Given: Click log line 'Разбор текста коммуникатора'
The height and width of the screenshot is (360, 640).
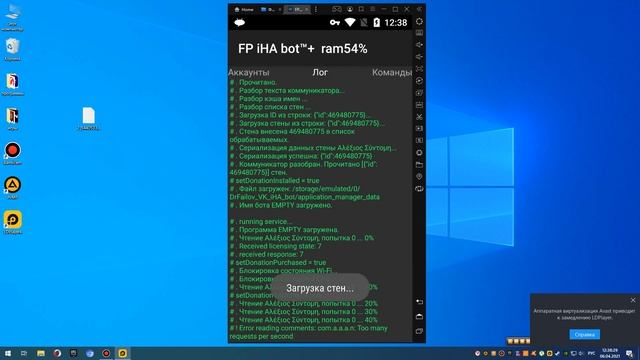Looking at the screenshot, I should click(287, 91).
